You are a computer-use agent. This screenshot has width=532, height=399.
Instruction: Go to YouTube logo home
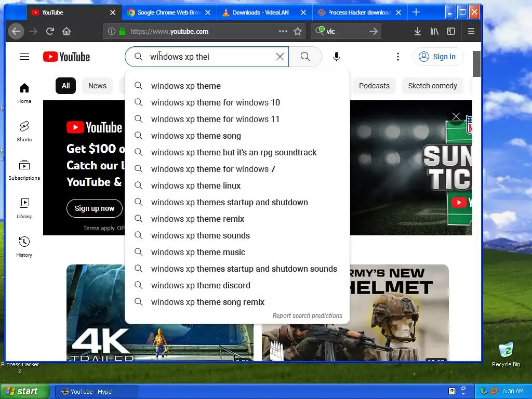pos(66,57)
